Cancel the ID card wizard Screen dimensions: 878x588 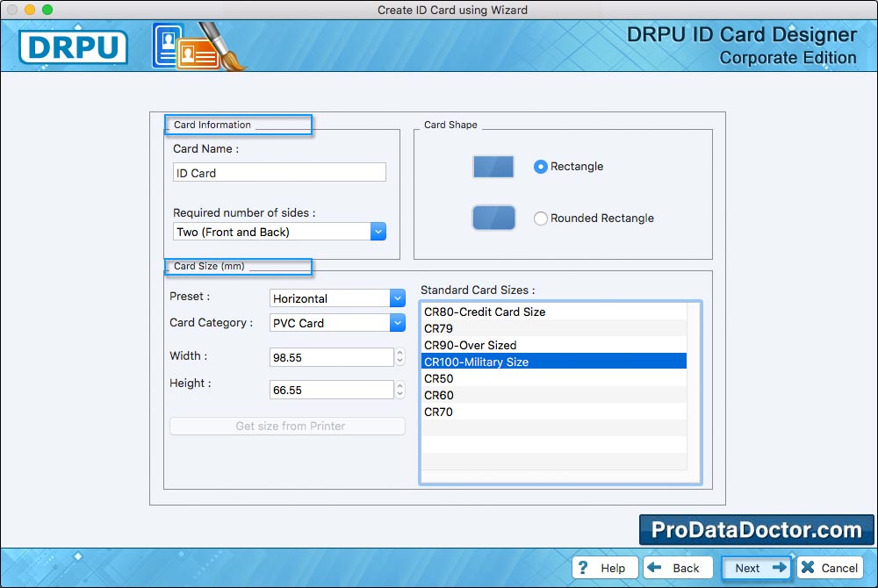pos(830,568)
